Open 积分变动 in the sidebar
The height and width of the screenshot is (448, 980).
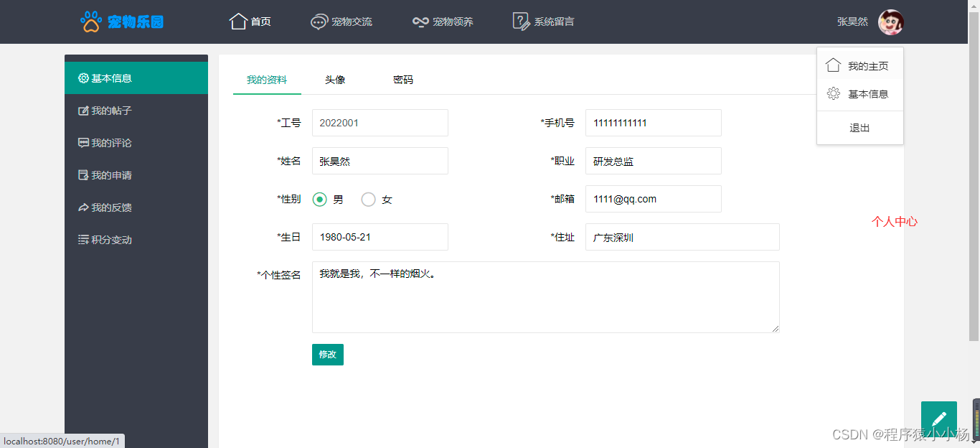click(136, 240)
